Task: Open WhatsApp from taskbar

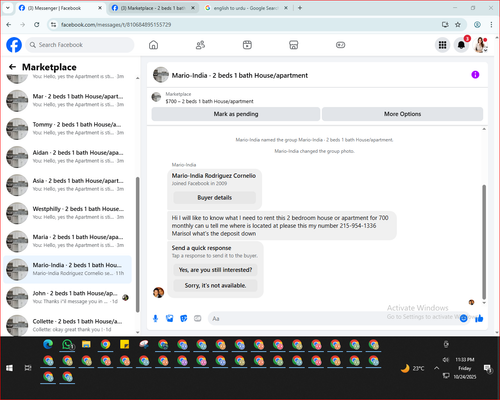Action: (67, 344)
